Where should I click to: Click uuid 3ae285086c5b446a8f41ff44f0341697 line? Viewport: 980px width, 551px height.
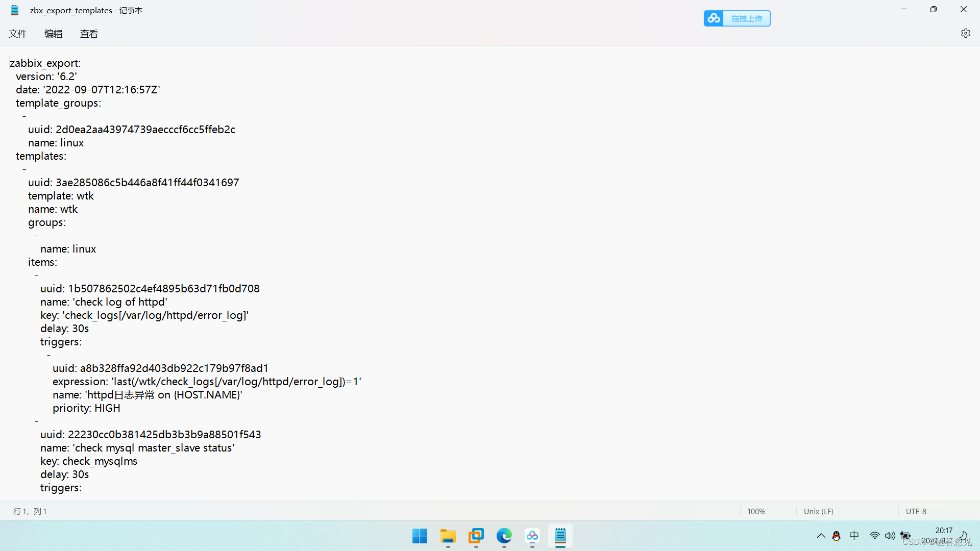point(134,183)
